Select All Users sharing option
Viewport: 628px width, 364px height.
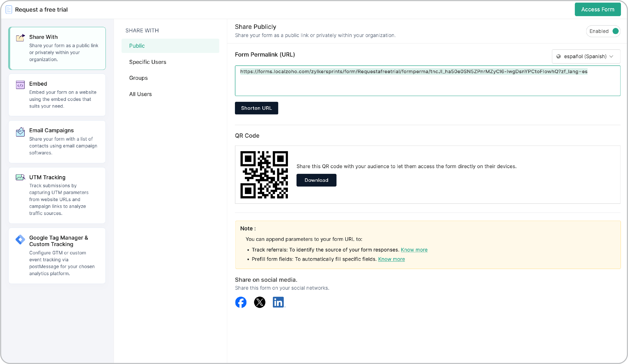point(141,94)
